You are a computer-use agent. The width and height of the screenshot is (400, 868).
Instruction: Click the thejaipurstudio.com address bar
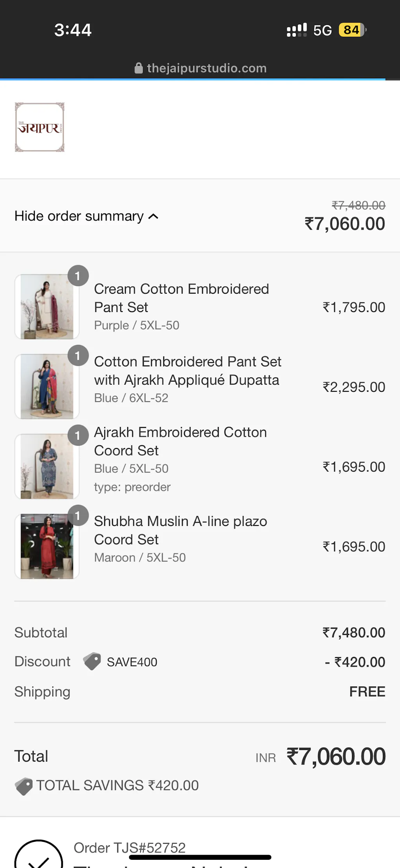(x=206, y=68)
